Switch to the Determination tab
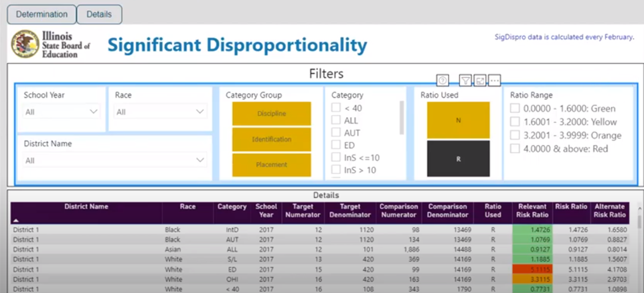The width and height of the screenshot is (644, 293). 42,14
